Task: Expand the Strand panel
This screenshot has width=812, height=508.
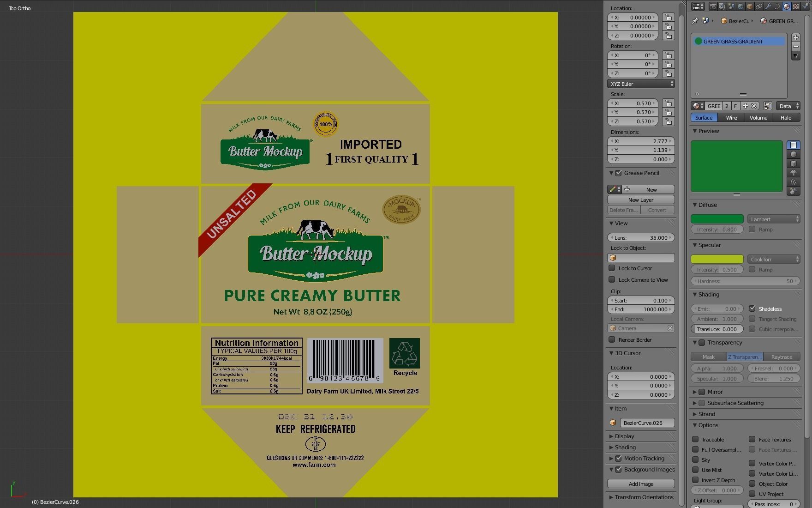Action: point(695,414)
